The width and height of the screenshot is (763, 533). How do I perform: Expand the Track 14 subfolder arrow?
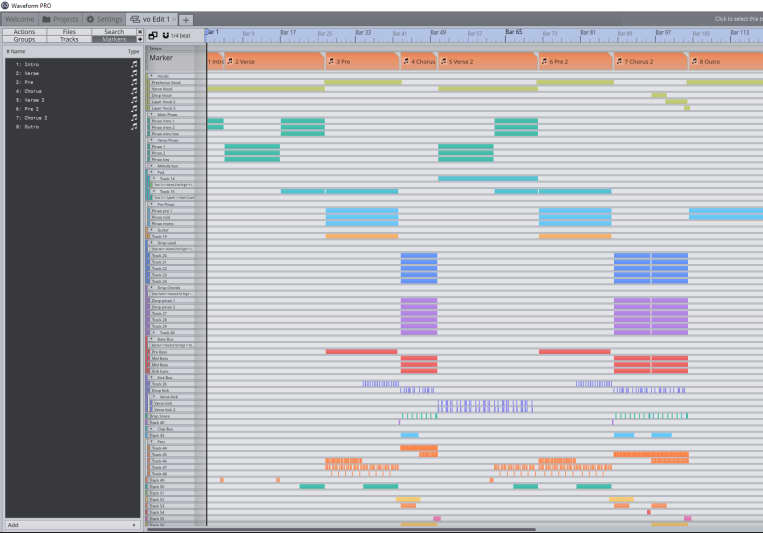pos(155,179)
